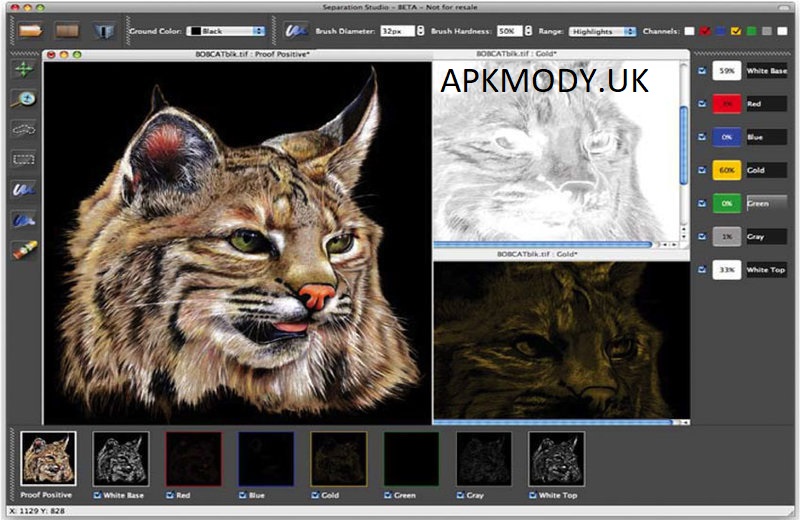Click the Gray 1% color swatch

point(727,236)
